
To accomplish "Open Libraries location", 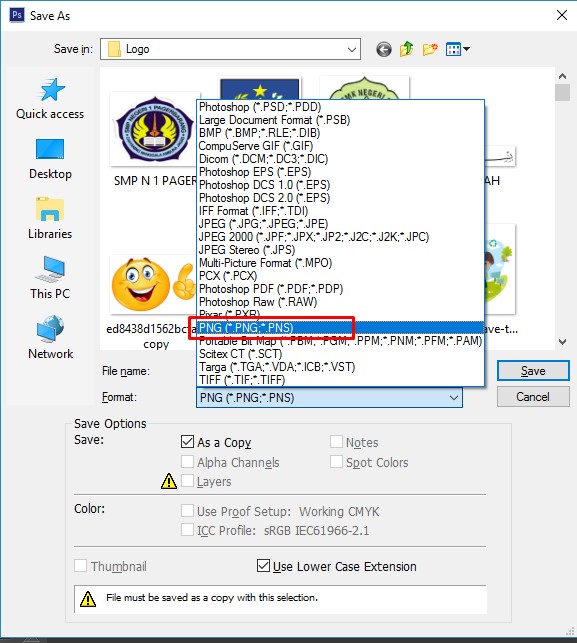I will [x=50, y=219].
